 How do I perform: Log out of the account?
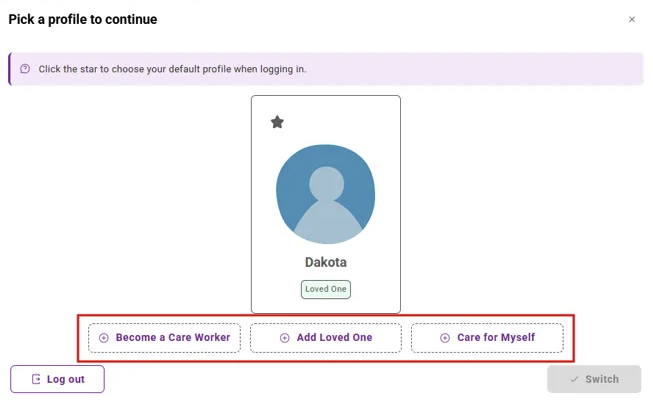click(57, 379)
